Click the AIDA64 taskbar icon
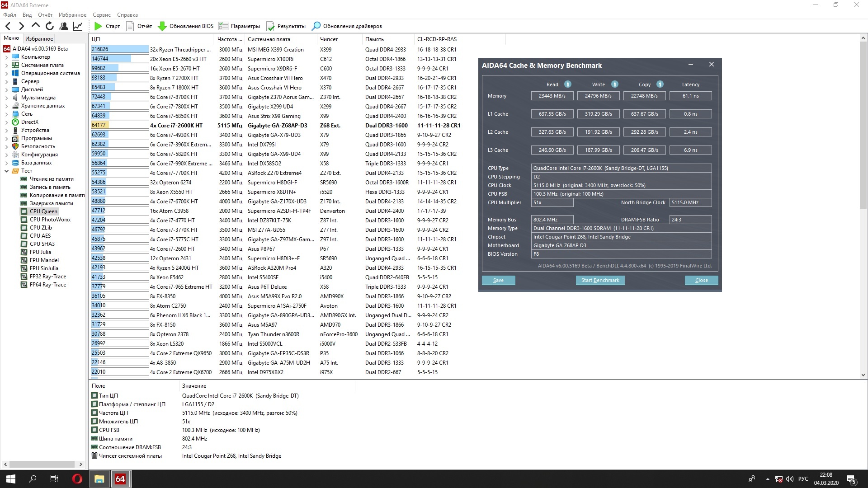 pos(120,479)
